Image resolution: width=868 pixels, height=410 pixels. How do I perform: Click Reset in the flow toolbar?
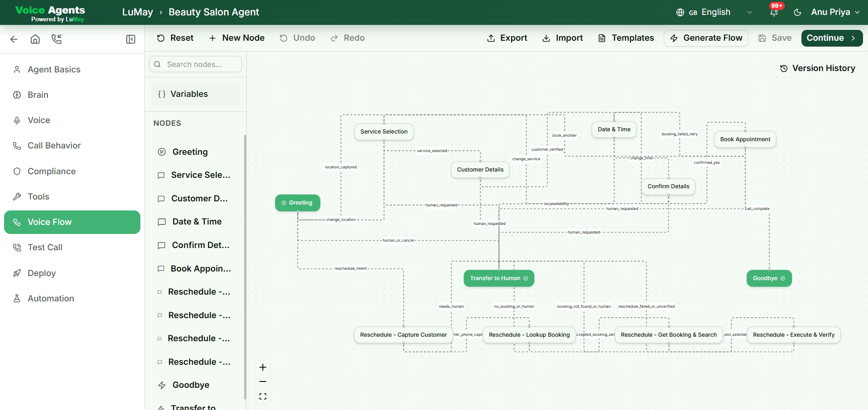pos(175,38)
